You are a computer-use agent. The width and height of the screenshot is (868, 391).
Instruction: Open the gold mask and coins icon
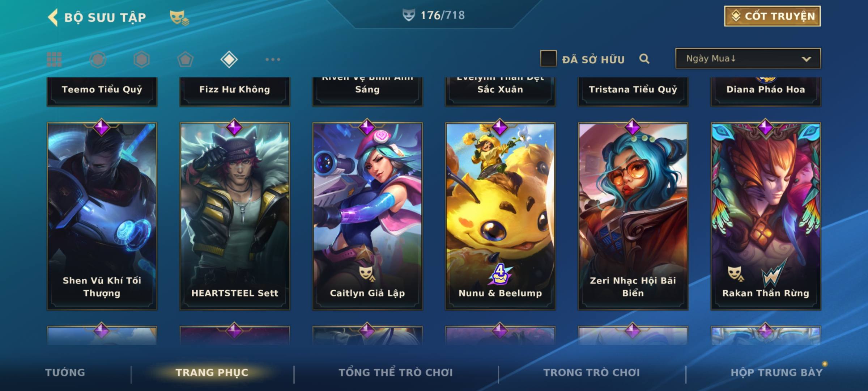coord(179,17)
